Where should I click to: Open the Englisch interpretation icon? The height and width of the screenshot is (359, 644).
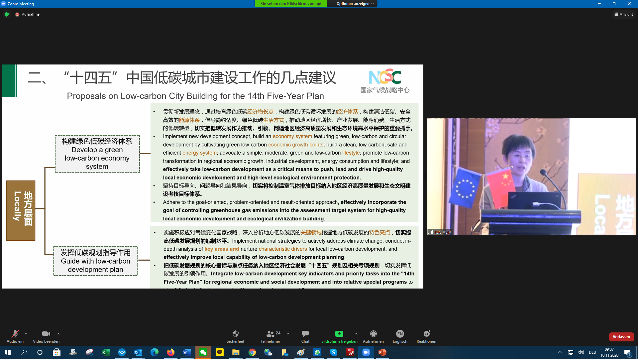click(400, 334)
